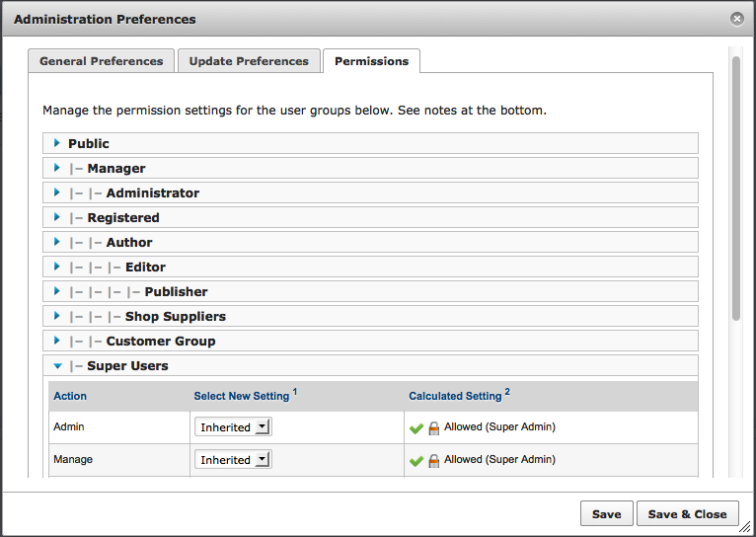Expand the Shop Suppliers group

[57, 316]
